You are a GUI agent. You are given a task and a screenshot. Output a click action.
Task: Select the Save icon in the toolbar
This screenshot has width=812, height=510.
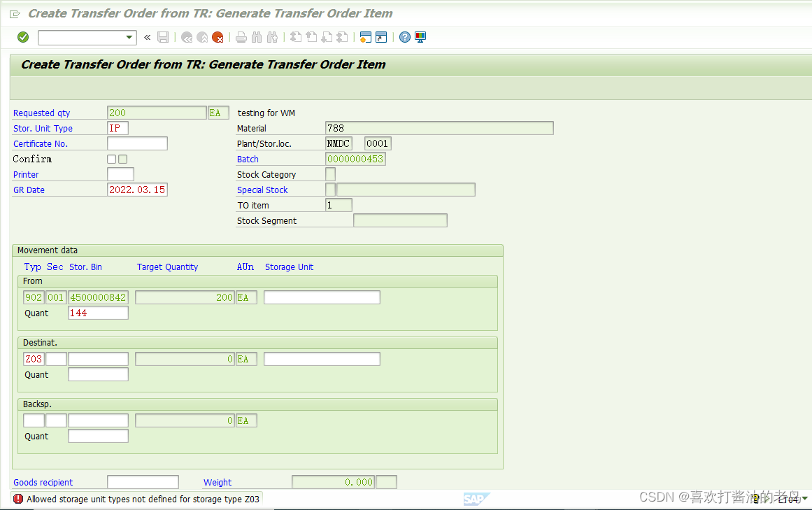click(x=163, y=37)
